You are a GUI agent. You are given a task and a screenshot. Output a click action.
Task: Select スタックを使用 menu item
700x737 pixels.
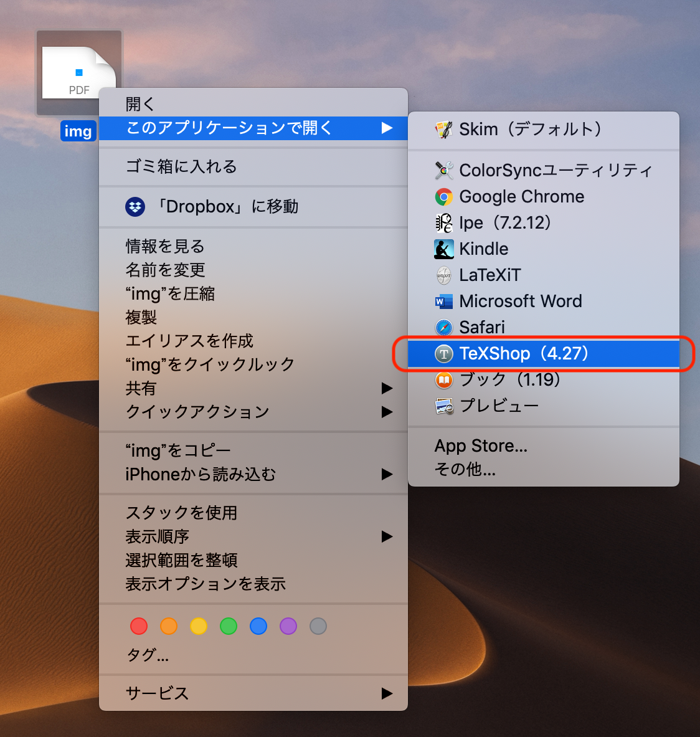pyautogui.click(x=253, y=513)
